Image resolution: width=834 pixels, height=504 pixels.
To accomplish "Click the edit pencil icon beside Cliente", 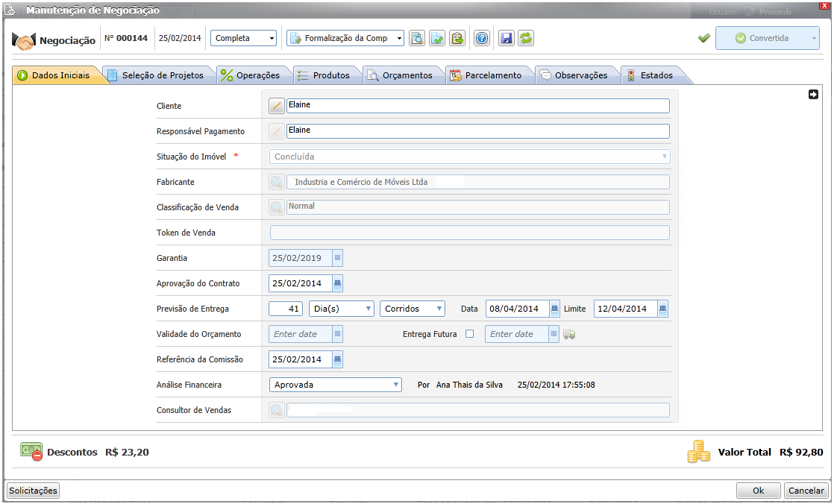I will [277, 106].
